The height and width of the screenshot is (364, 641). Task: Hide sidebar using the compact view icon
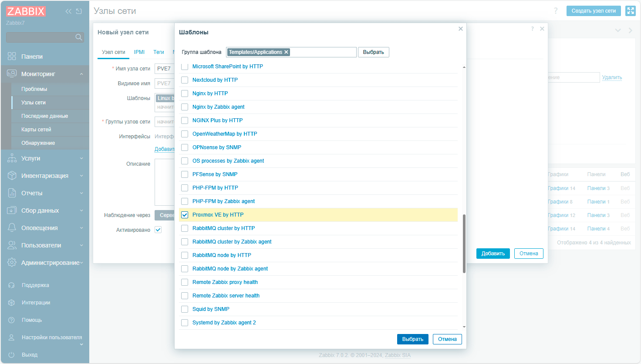coord(79,11)
